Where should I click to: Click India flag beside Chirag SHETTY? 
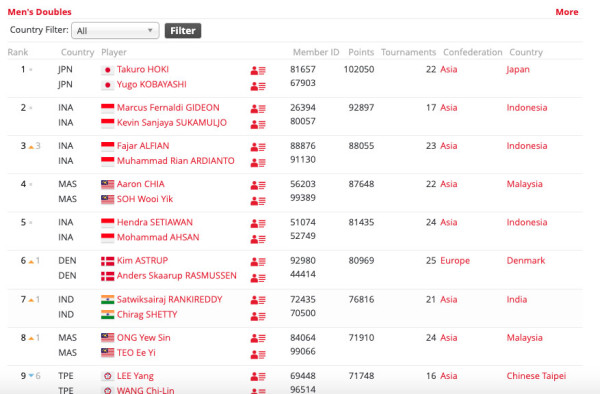click(108, 315)
